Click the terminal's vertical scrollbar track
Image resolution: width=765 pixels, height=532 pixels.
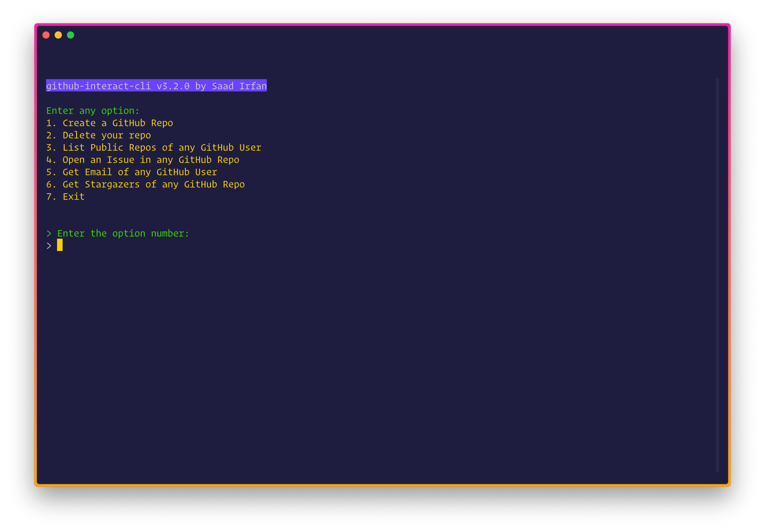(x=717, y=275)
